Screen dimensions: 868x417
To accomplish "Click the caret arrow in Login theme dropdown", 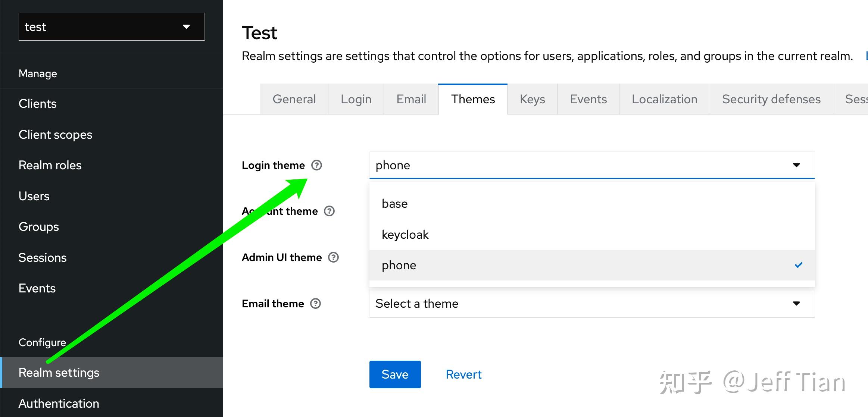I will coord(796,165).
